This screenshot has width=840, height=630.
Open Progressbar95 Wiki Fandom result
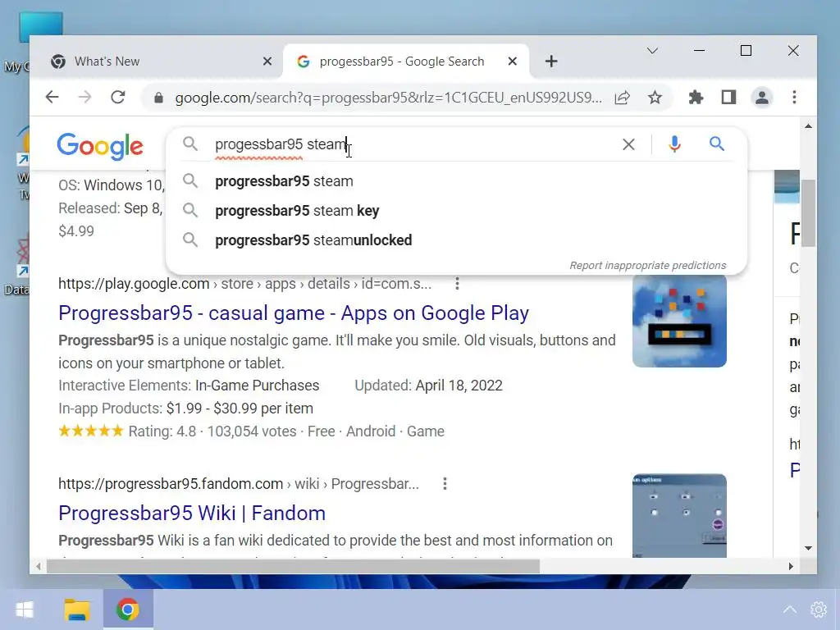pyautogui.click(x=192, y=514)
